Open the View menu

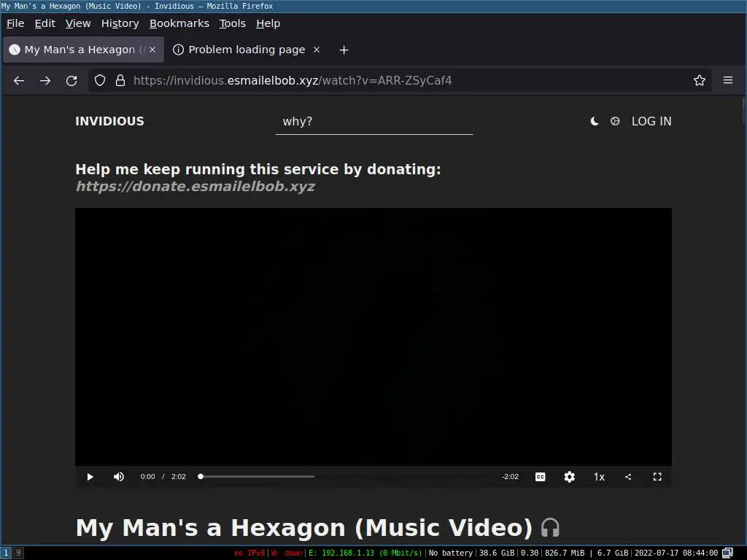78,23
